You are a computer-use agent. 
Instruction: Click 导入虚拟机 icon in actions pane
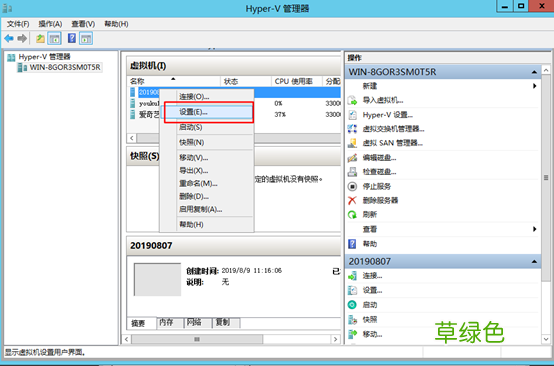tap(352, 100)
